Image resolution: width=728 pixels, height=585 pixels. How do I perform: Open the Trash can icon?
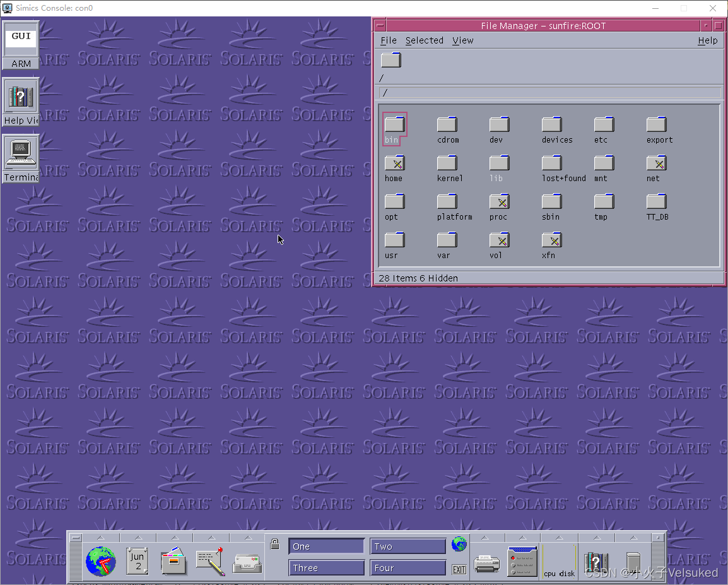633,563
